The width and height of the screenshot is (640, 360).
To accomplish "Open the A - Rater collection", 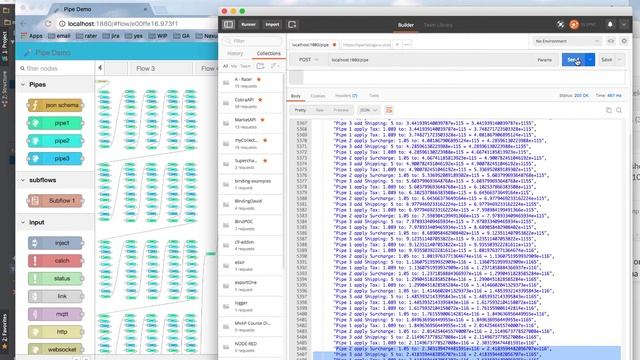I will pyautogui.click(x=251, y=82).
